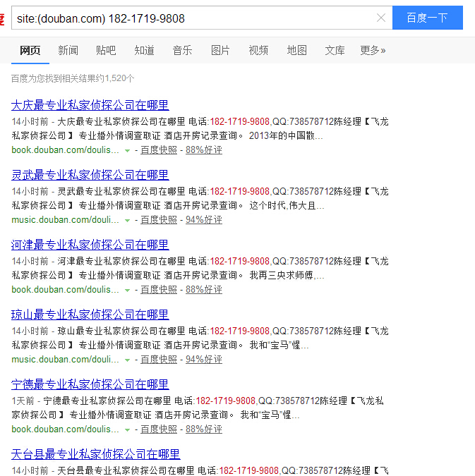Click the book.douban.com URL under 大庆 result

(65, 150)
